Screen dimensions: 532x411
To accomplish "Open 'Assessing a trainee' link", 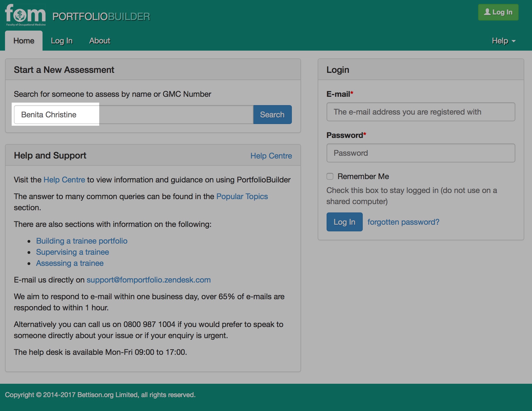I will click(x=70, y=263).
